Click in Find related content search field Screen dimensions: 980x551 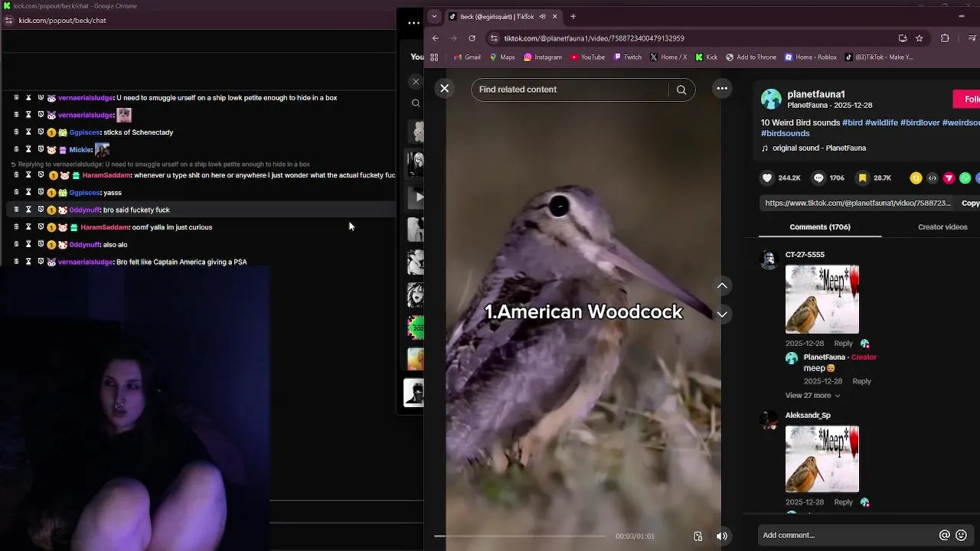pyautogui.click(x=570, y=90)
